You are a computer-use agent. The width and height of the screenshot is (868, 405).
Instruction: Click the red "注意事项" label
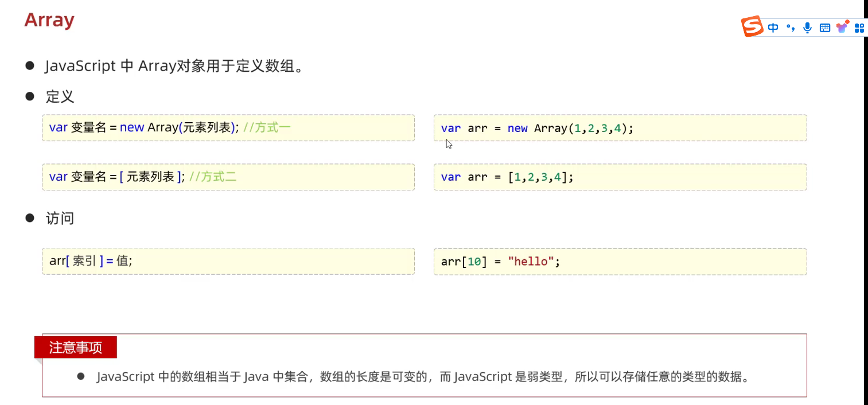pyautogui.click(x=76, y=348)
